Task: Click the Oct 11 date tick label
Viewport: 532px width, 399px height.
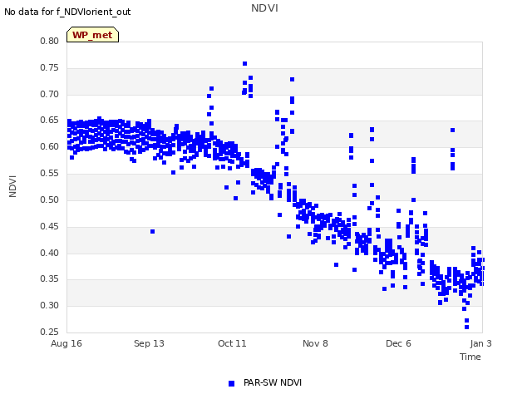Action: click(x=232, y=343)
